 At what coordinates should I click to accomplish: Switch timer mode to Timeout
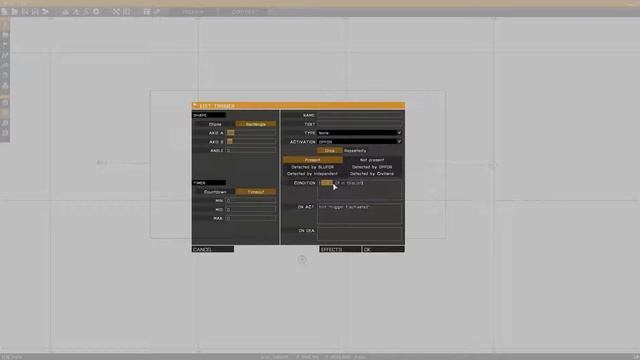tap(256, 192)
